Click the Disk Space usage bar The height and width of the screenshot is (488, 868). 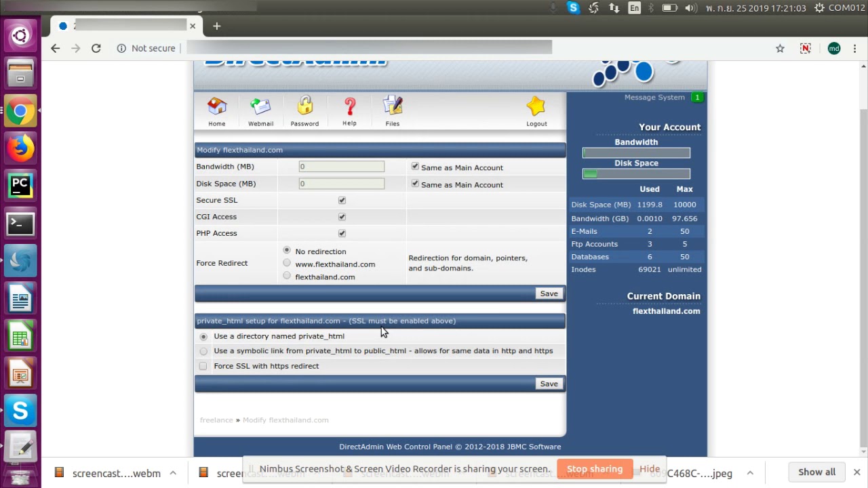click(x=636, y=174)
